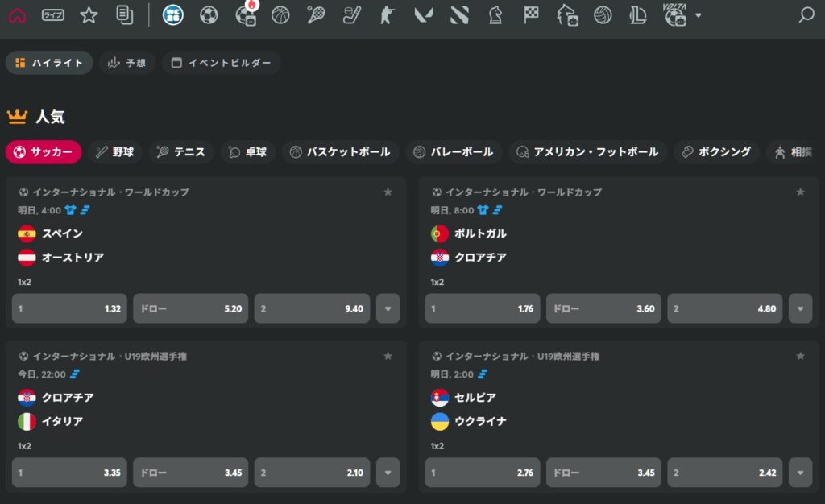Go to the home icon in the top bar
825x504 pixels.
pyautogui.click(x=18, y=15)
